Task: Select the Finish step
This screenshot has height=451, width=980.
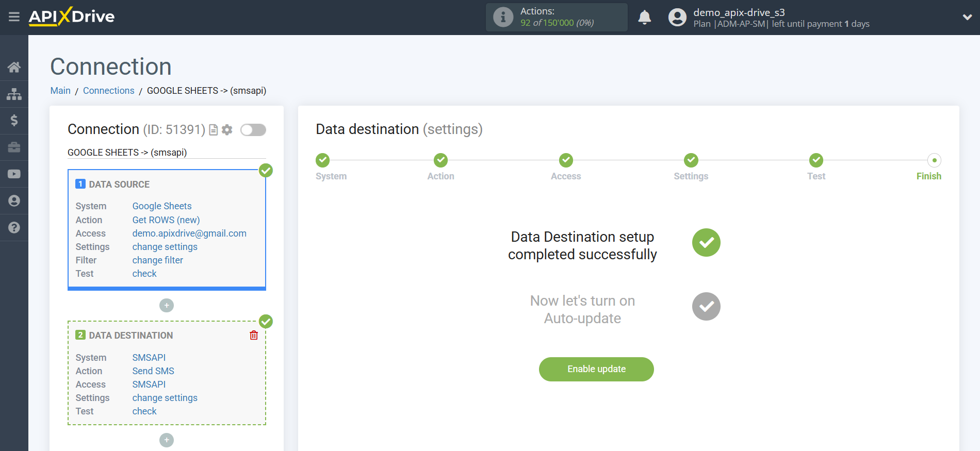Action: (x=934, y=160)
